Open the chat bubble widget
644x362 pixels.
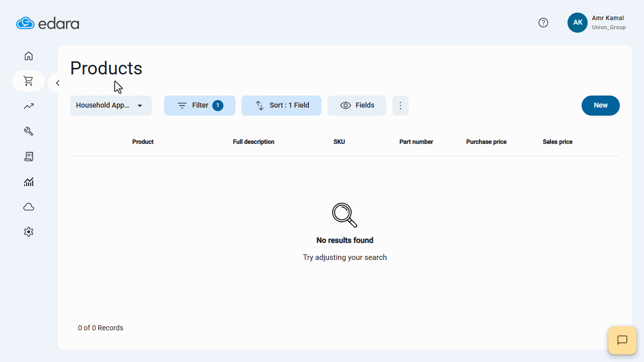coord(622,340)
